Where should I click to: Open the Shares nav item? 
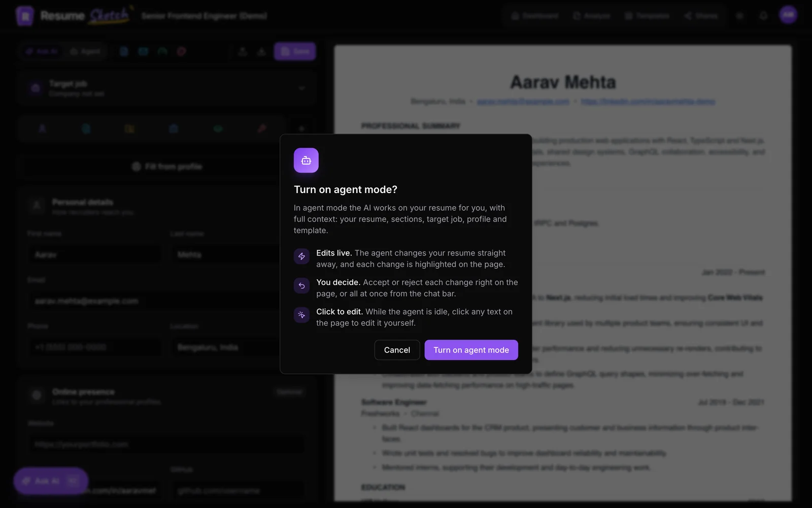coord(701,16)
